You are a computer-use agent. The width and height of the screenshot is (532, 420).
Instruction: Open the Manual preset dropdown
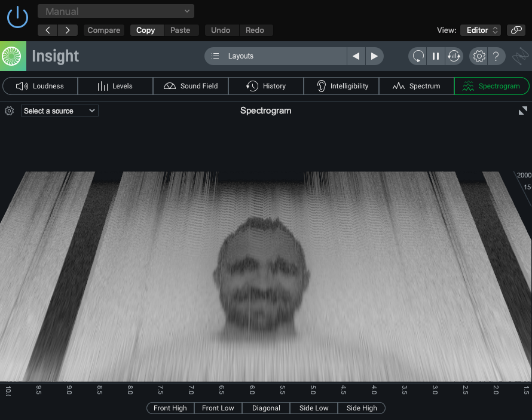(x=116, y=11)
